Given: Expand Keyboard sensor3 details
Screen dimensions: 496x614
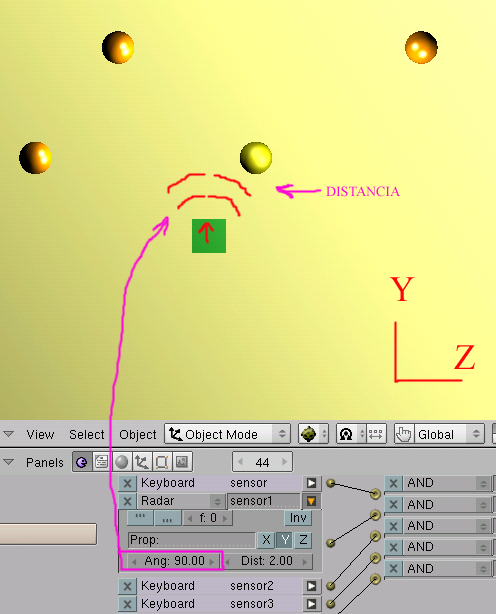Looking at the screenshot, I should click(x=311, y=604).
